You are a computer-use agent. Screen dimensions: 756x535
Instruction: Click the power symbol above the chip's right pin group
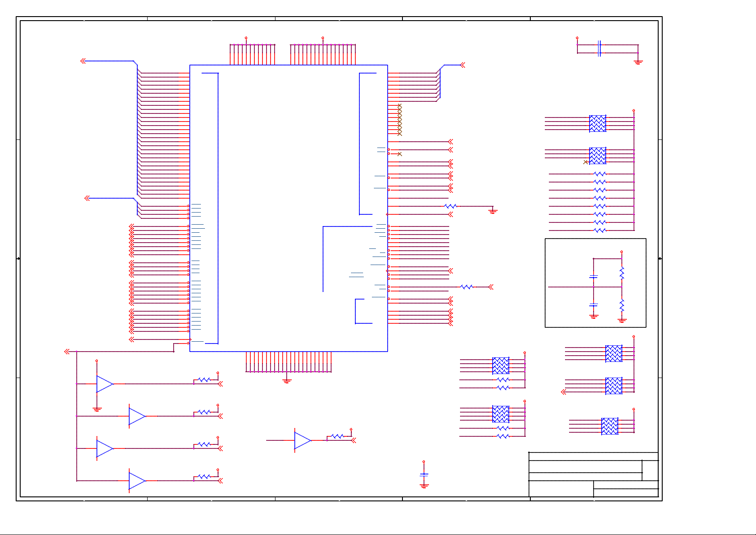coord(323,38)
